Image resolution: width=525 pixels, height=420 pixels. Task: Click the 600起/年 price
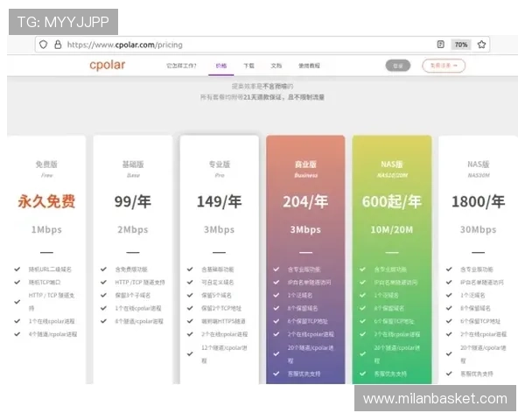[392, 201]
